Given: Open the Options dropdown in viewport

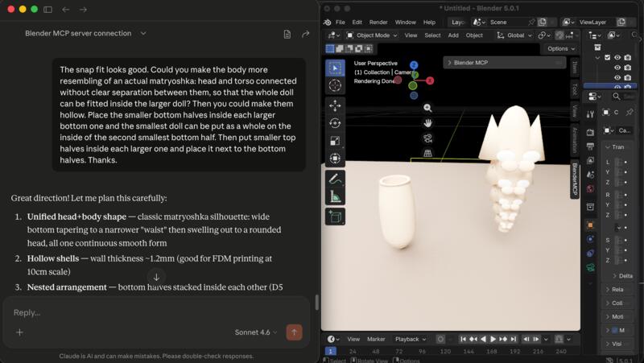Looking at the screenshot, I should (x=561, y=48).
